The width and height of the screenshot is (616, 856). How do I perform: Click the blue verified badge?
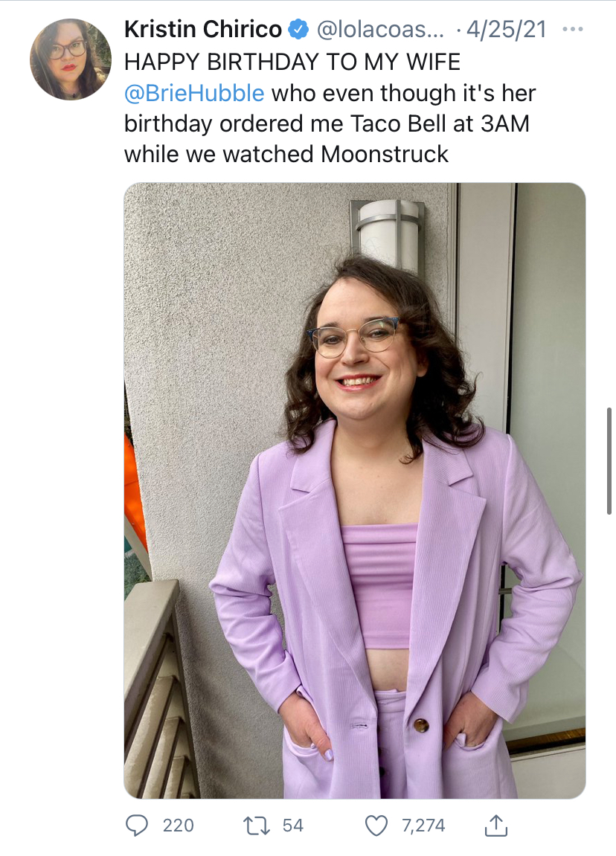pyautogui.click(x=298, y=29)
